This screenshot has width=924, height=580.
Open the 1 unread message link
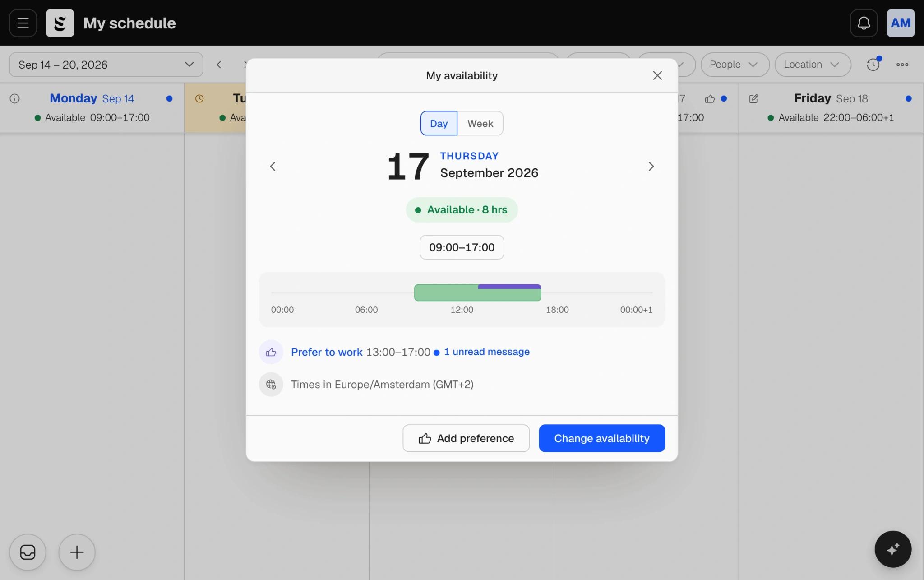tap(486, 352)
